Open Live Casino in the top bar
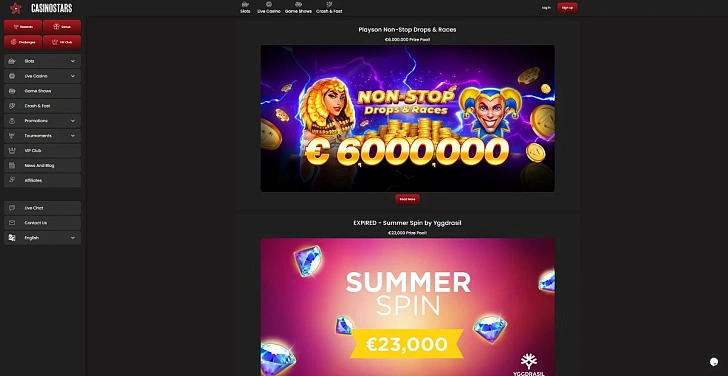The height and width of the screenshot is (376, 728). tap(269, 7)
